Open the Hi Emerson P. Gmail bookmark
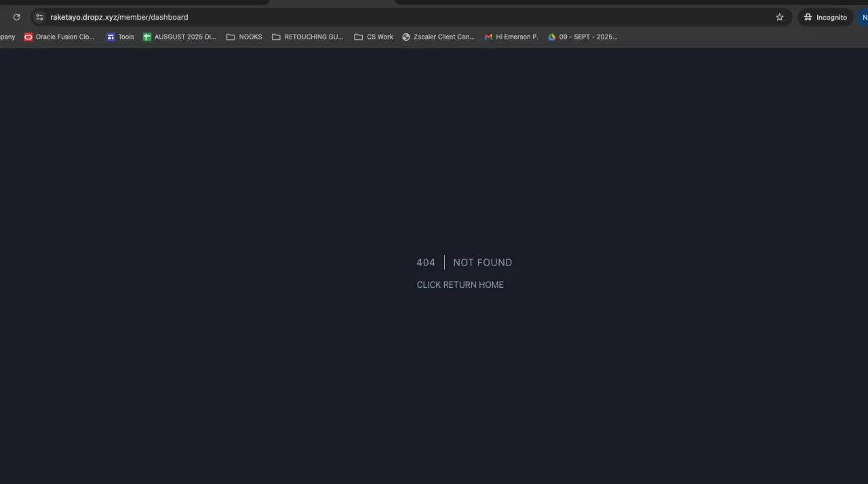 511,37
